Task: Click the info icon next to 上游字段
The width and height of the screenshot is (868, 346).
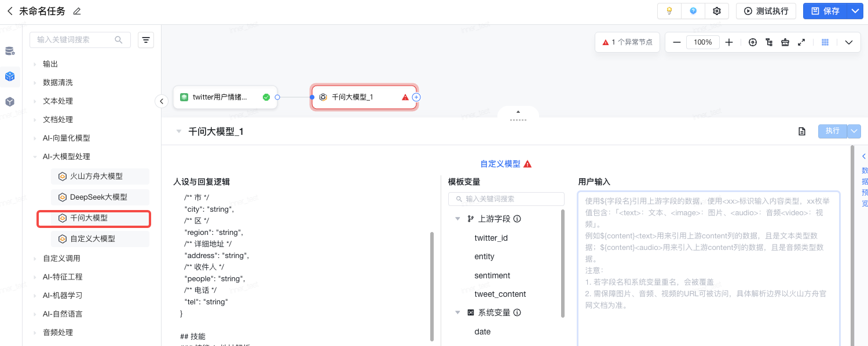Action: click(x=518, y=219)
